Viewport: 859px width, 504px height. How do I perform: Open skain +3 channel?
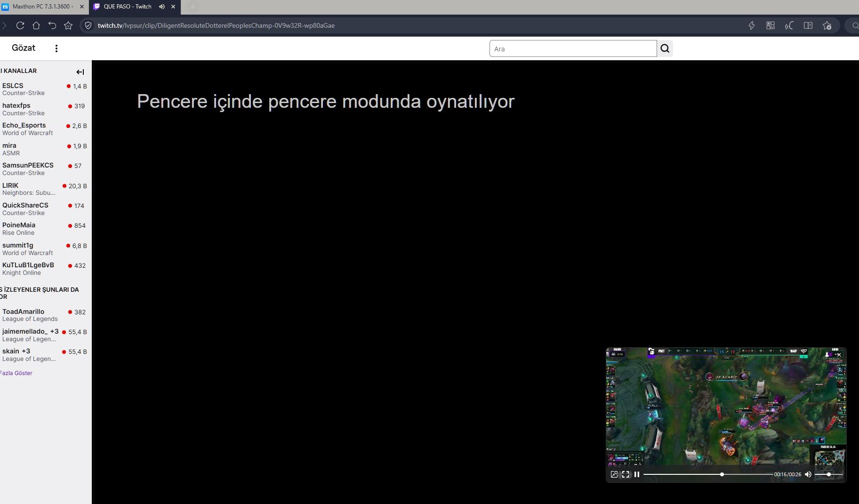pyautogui.click(x=45, y=355)
